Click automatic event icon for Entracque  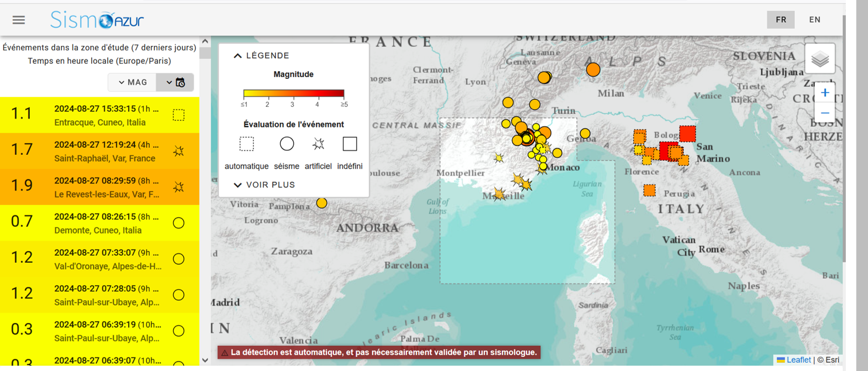(178, 115)
